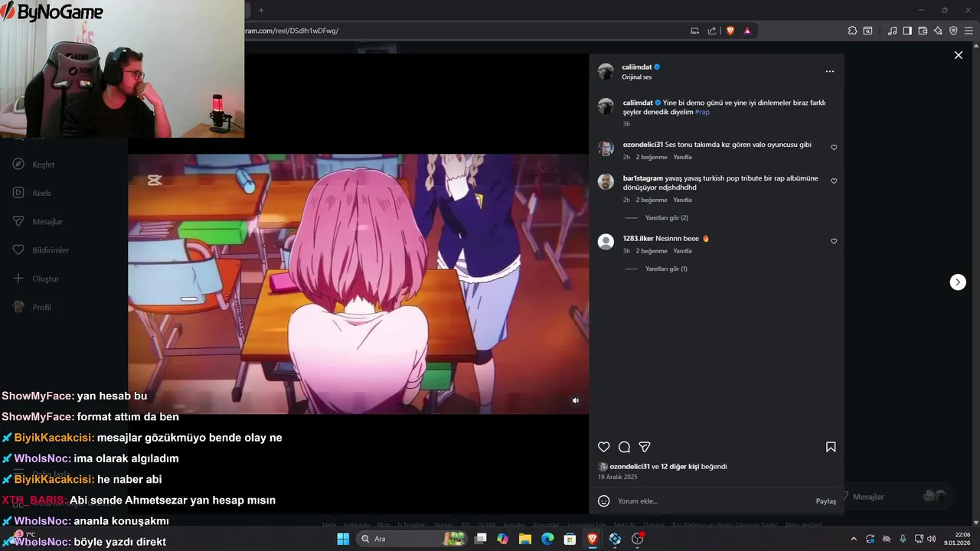Open the Orijinal ses audio link
The height and width of the screenshot is (551, 980).
(x=637, y=77)
